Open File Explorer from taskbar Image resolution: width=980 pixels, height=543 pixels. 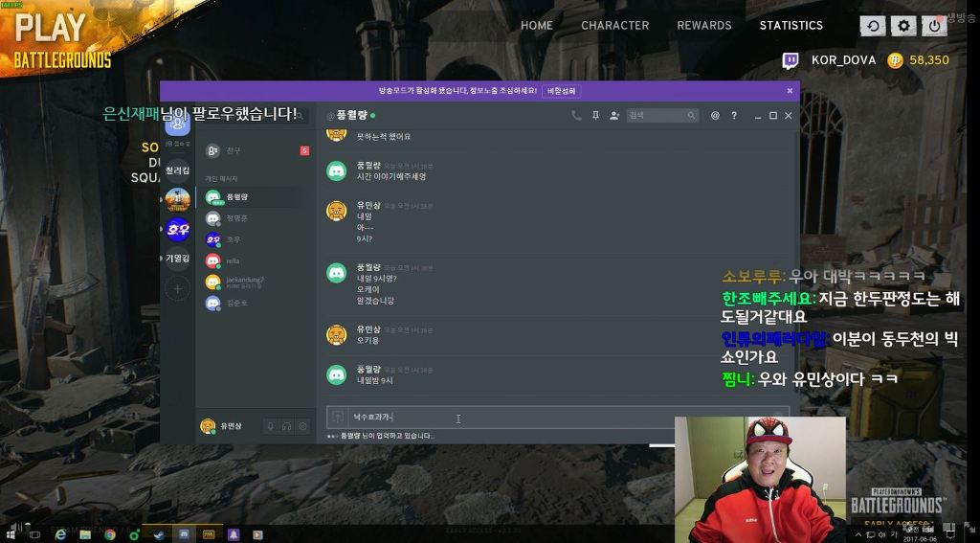(x=85, y=535)
